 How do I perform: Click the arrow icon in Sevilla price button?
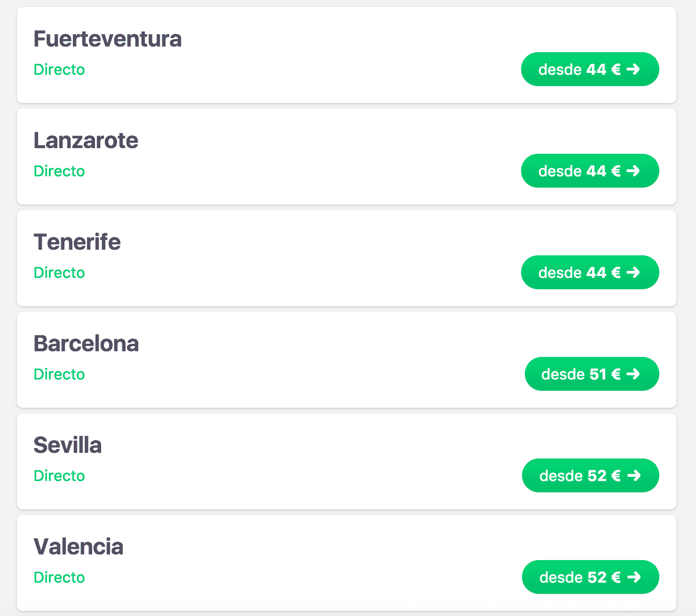tap(634, 476)
